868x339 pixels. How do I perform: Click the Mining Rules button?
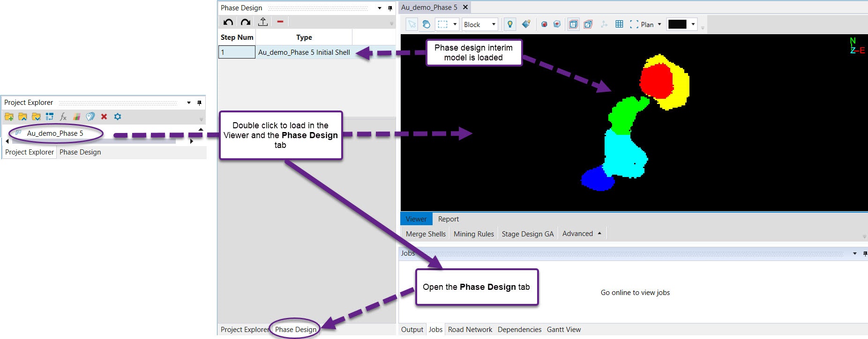pyautogui.click(x=474, y=234)
